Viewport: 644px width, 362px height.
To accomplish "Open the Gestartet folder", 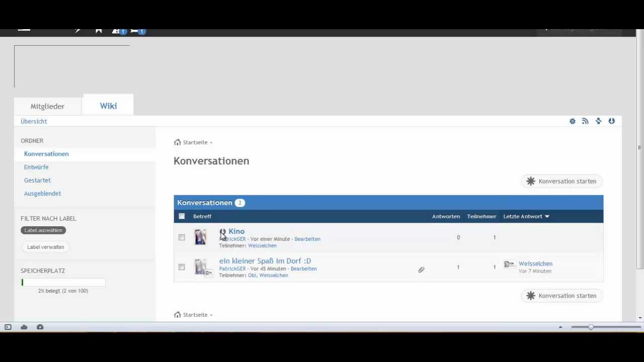I will coord(37,180).
